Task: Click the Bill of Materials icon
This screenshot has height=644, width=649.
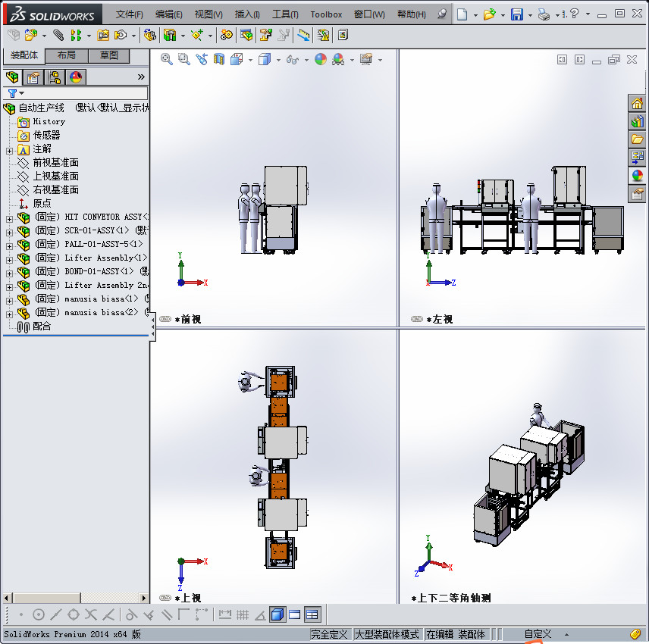Action: [x=246, y=35]
